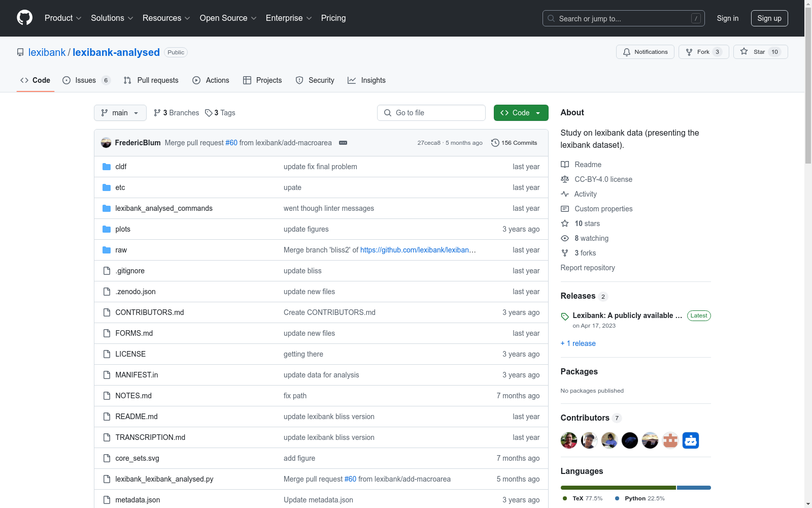Open the lexibank owner link
This screenshot has height=508, width=812.
(x=47, y=52)
